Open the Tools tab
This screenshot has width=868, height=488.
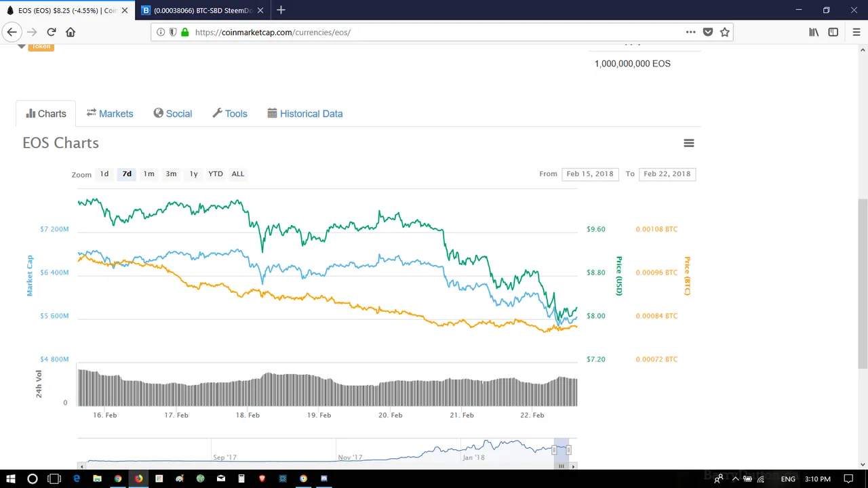click(x=230, y=114)
